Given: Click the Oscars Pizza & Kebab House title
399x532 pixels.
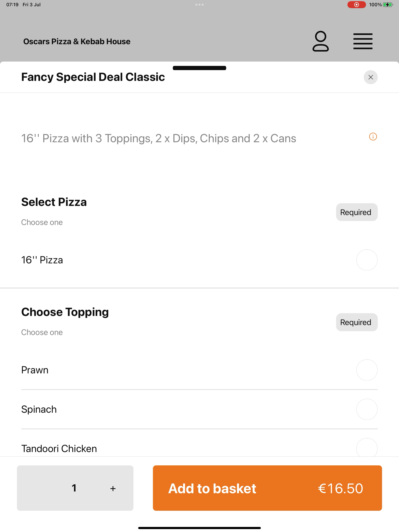Looking at the screenshot, I should (x=77, y=41).
